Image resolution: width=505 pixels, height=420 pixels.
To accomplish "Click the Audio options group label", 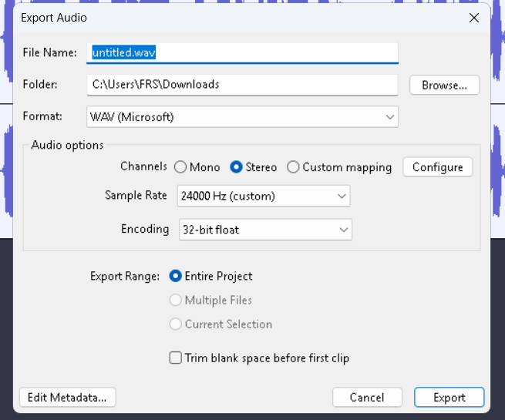I will point(67,145).
